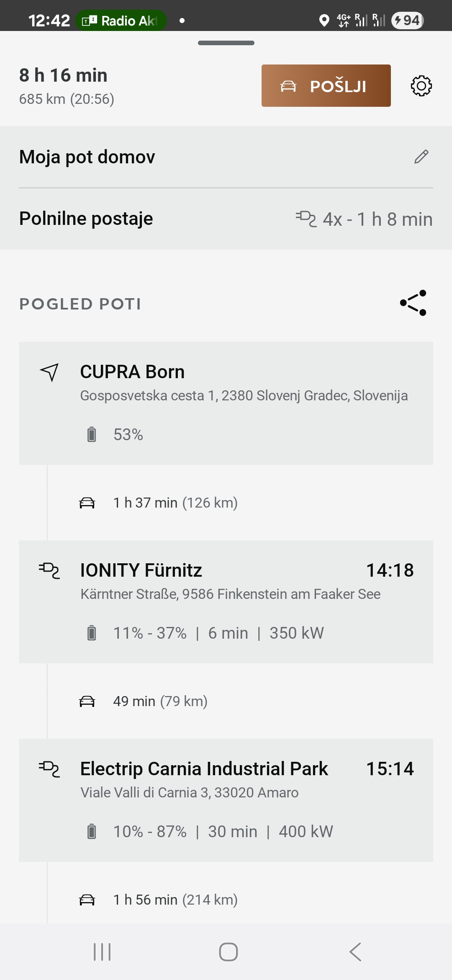Image resolution: width=452 pixels, height=980 pixels.
Task: Tap the 49 min (79 km) driving segment
Action: coord(160,701)
